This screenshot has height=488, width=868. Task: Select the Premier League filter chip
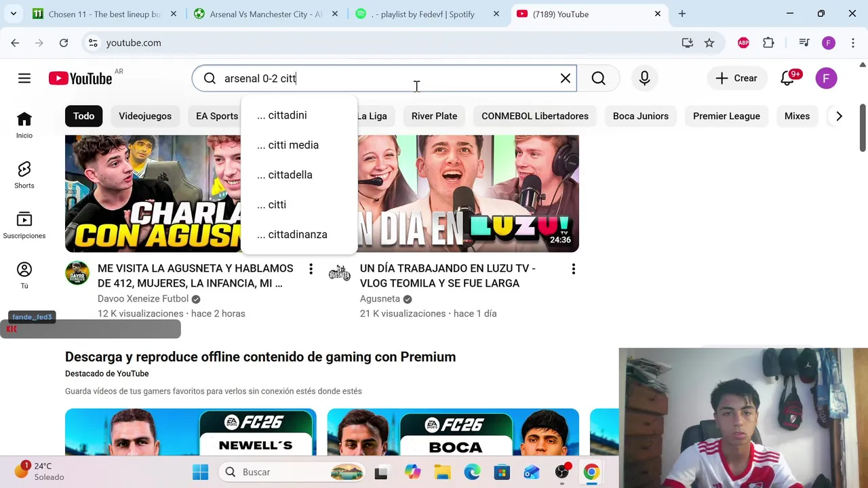(x=726, y=116)
